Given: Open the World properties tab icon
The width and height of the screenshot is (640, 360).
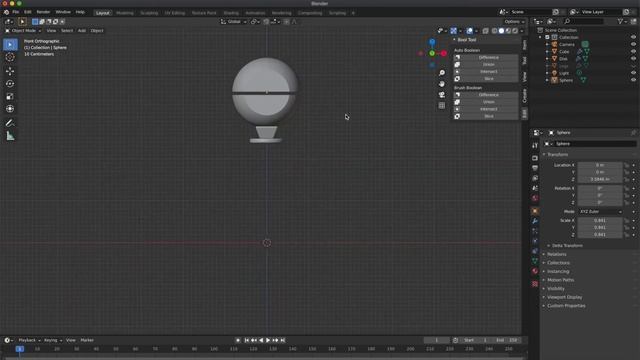Looking at the screenshot, I should click(x=535, y=198).
